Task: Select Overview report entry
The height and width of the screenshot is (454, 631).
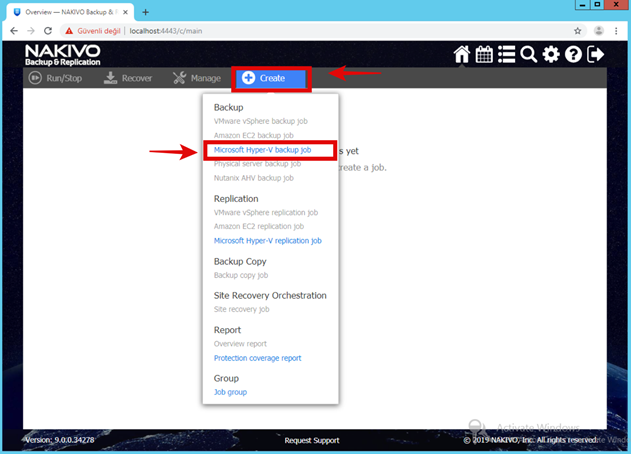Action: click(x=240, y=344)
